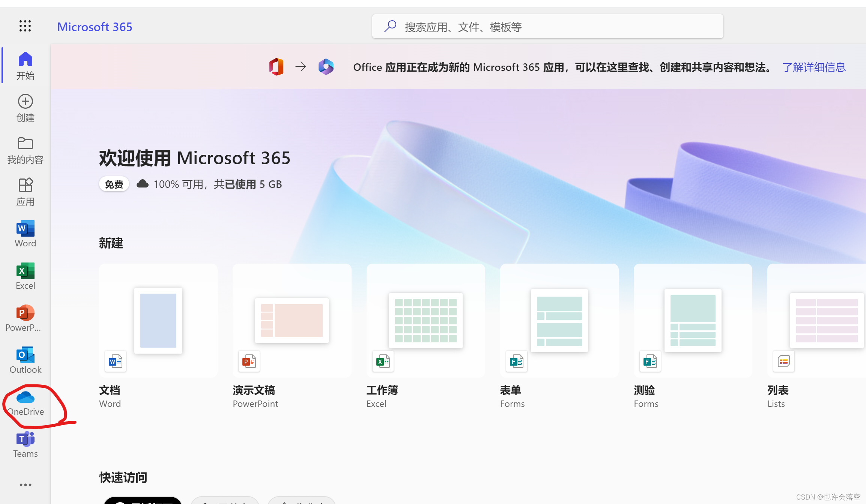Go to the 开始 home page
The height and width of the screenshot is (504, 866).
(x=25, y=66)
